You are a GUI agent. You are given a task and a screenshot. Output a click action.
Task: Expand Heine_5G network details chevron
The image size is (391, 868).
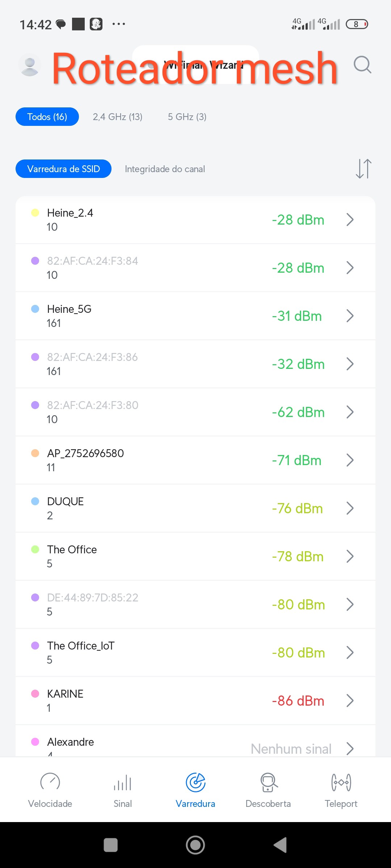coord(350,316)
